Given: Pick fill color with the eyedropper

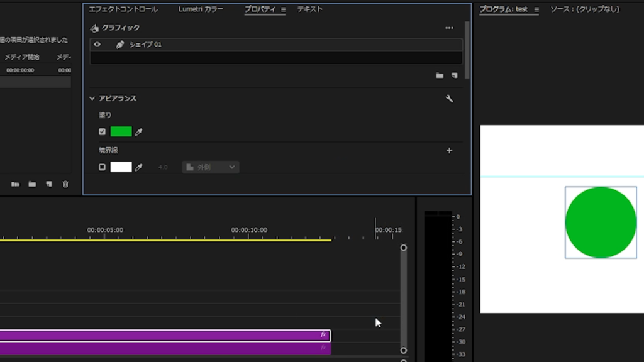Looking at the screenshot, I should 139,132.
